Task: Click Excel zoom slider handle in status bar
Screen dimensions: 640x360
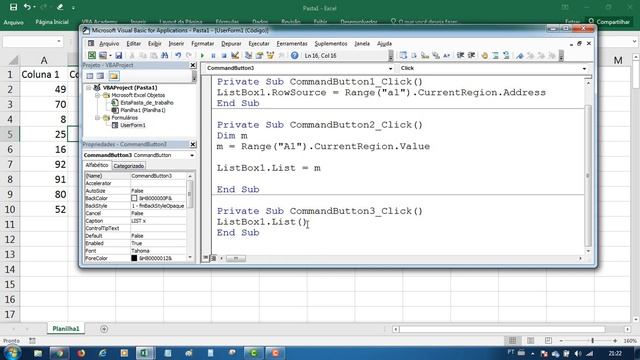Action: point(592,340)
